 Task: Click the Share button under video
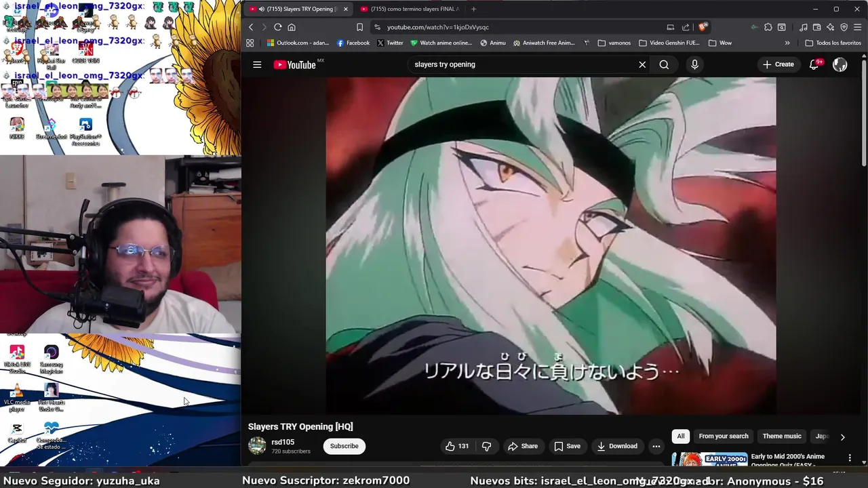(x=523, y=446)
